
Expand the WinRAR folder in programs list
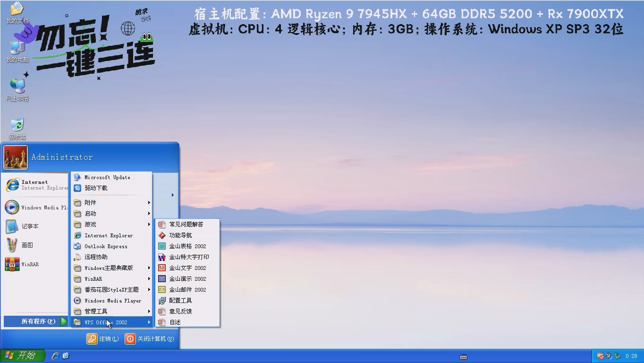[x=112, y=279]
